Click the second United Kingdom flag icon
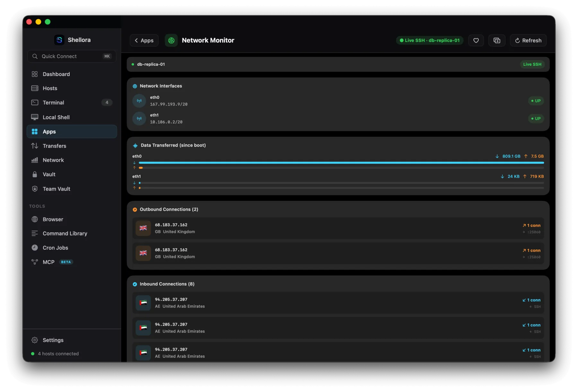This screenshot has width=578, height=392. (x=143, y=253)
